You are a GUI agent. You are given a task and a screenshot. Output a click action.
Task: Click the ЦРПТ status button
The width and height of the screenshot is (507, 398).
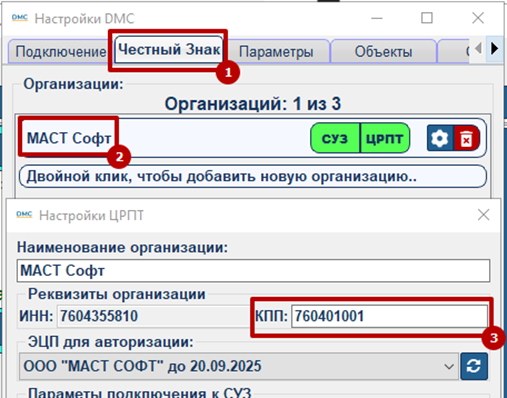pos(385,138)
